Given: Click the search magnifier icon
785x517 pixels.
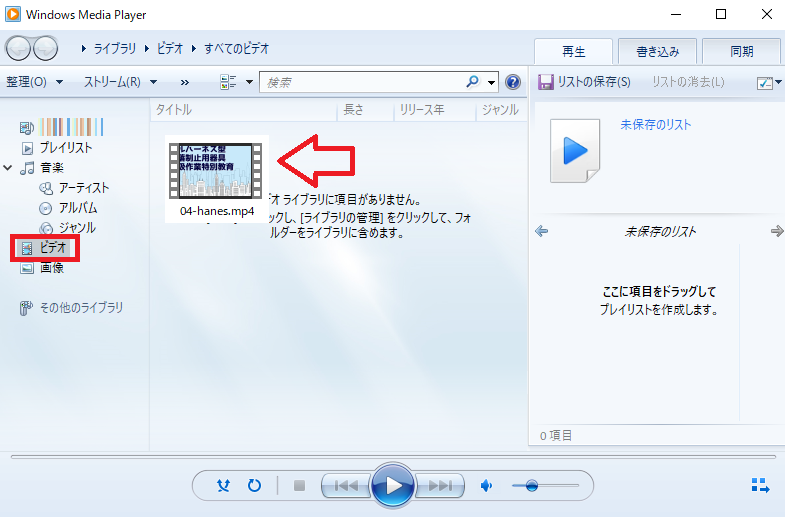Looking at the screenshot, I should 472,82.
